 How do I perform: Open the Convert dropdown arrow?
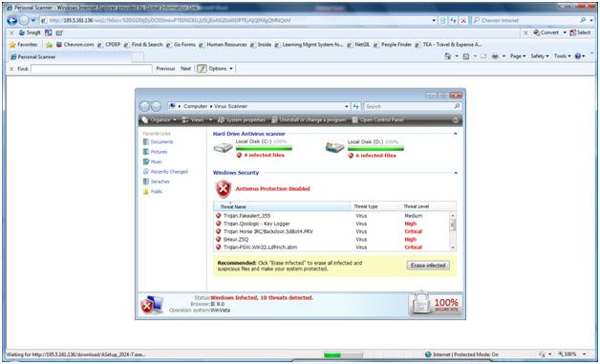click(565, 32)
